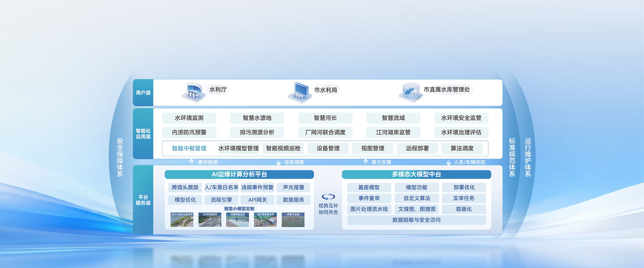
Task: Click the 市水利局 monitor icon
Action: pos(300,92)
